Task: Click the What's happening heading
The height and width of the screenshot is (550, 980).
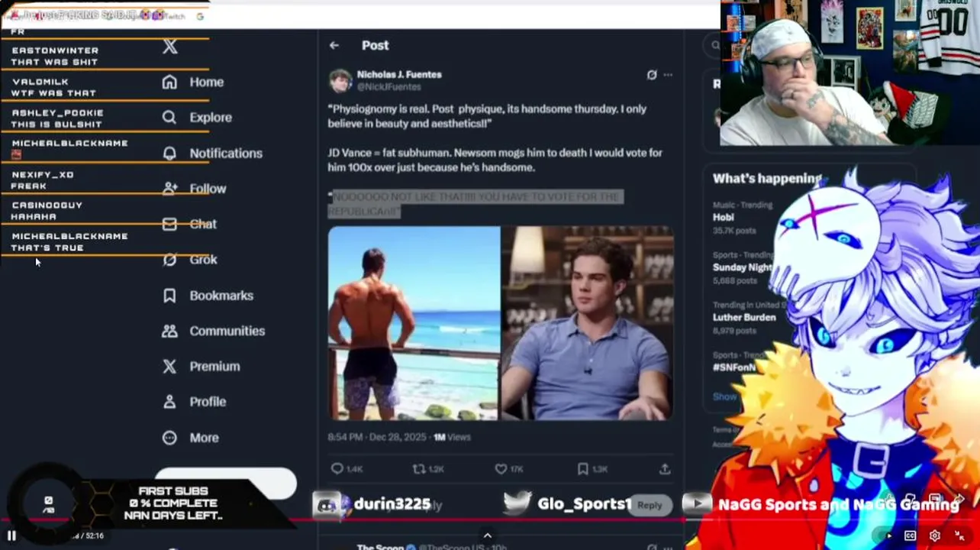Action: (x=767, y=178)
